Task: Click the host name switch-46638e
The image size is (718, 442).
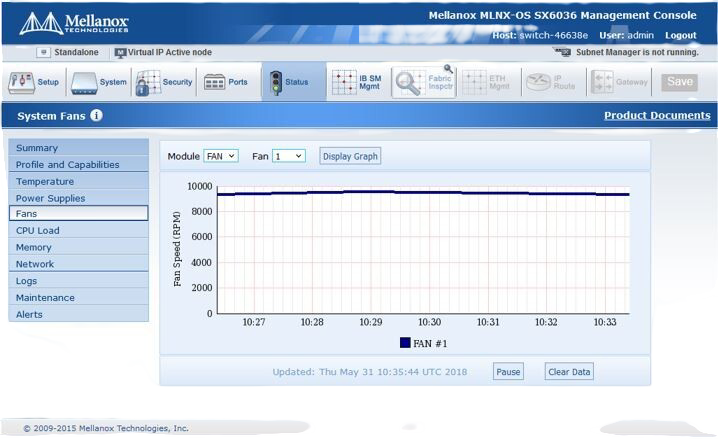Action: click(554, 35)
